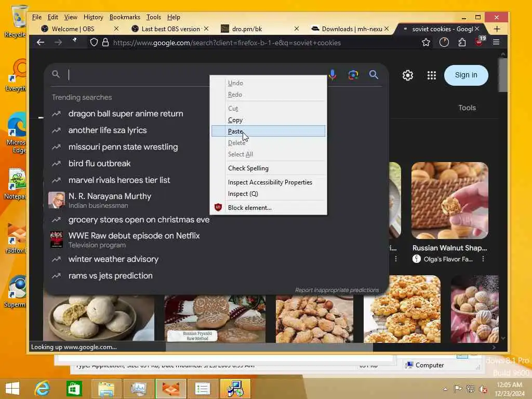Click the voice search microphone icon
The image size is (532, 399).
(x=332, y=75)
